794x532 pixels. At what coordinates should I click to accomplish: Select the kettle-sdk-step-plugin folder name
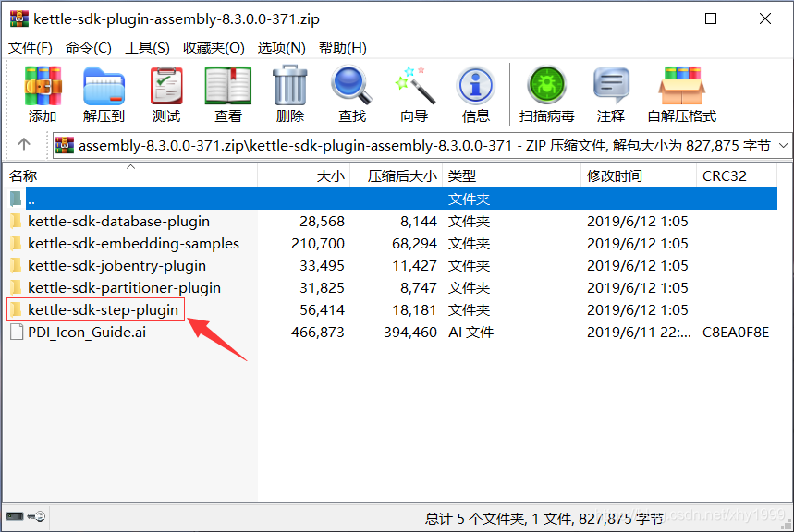pyautogui.click(x=103, y=309)
